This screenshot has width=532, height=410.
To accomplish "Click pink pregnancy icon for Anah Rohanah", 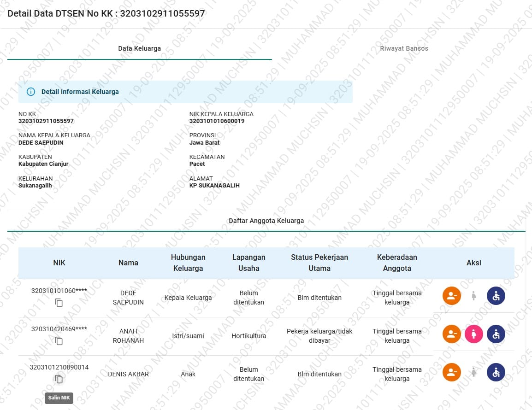I will [473, 334].
